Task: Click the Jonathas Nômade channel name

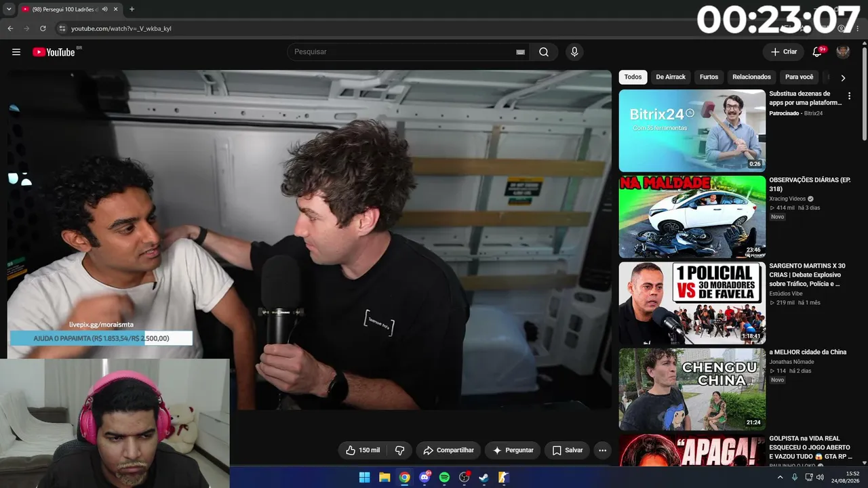Action: (x=793, y=362)
